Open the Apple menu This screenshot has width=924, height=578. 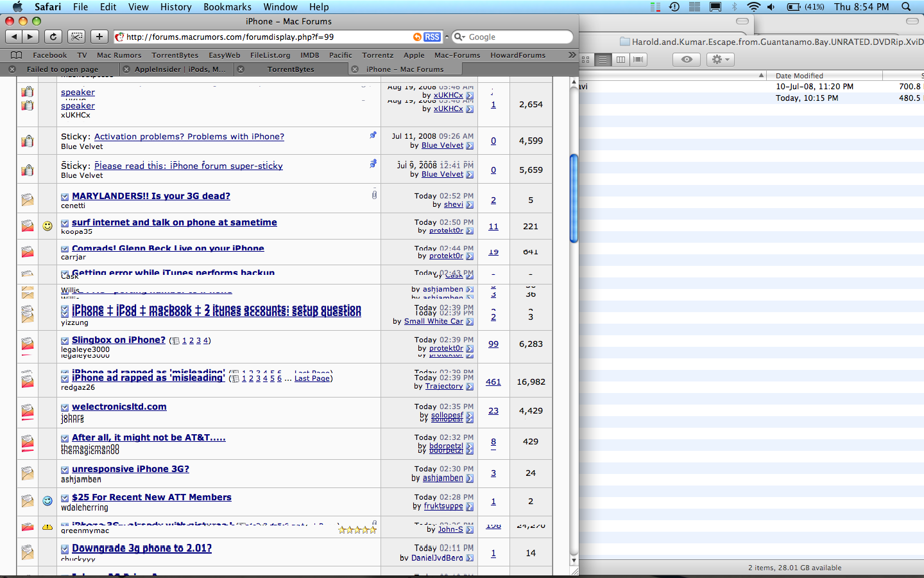[x=17, y=6]
